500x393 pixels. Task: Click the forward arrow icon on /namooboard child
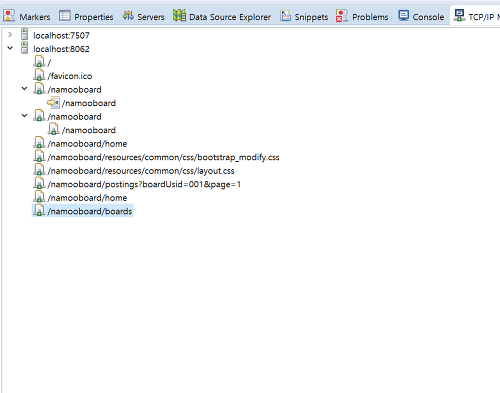pos(53,102)
